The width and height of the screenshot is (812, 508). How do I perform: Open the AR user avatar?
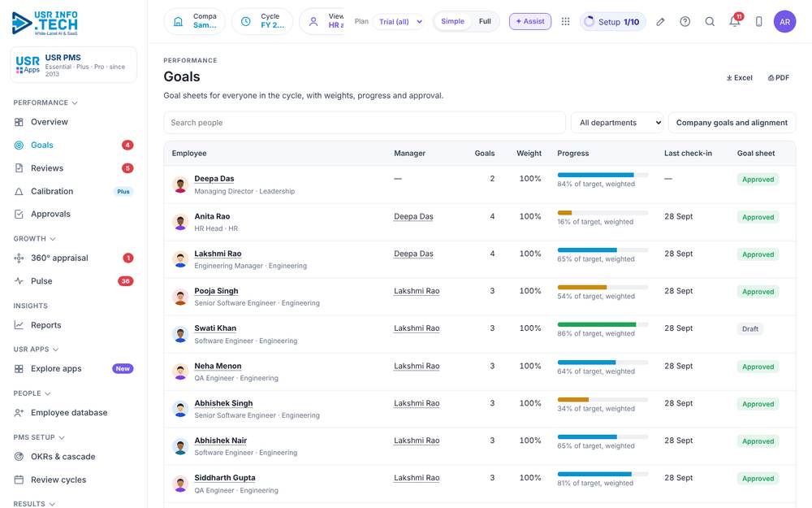pyautogui.click(x=784, y=21)
